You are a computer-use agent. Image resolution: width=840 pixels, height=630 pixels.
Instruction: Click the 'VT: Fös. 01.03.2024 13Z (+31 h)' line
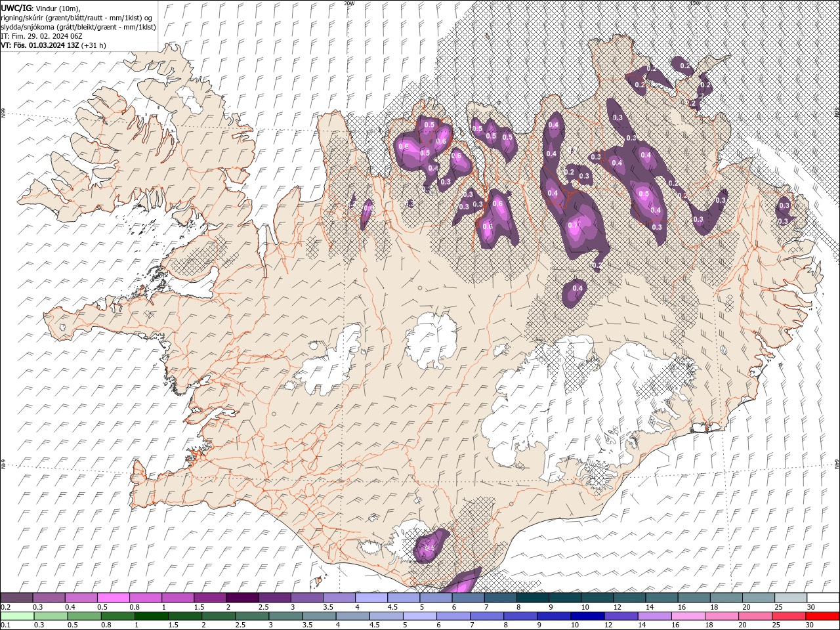click(x=53, y=45)
